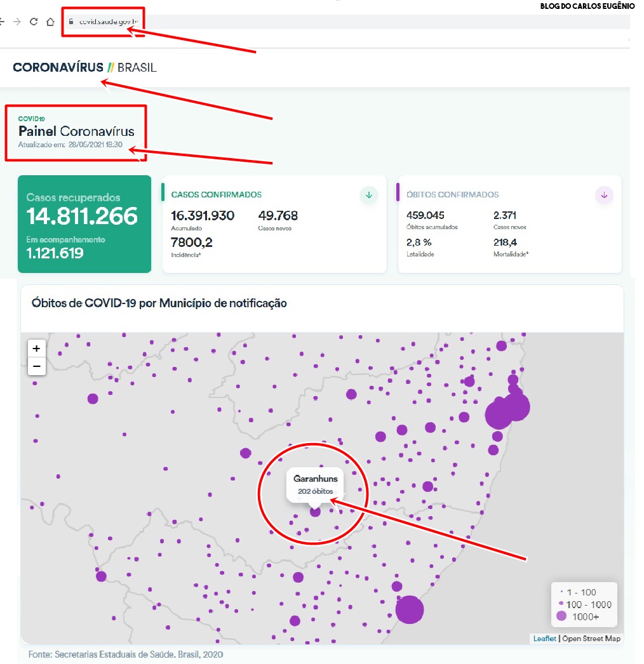This screenshot has width=644, height=664.
Task: Zoom in the map with plus button
Action: pos(37,349)
